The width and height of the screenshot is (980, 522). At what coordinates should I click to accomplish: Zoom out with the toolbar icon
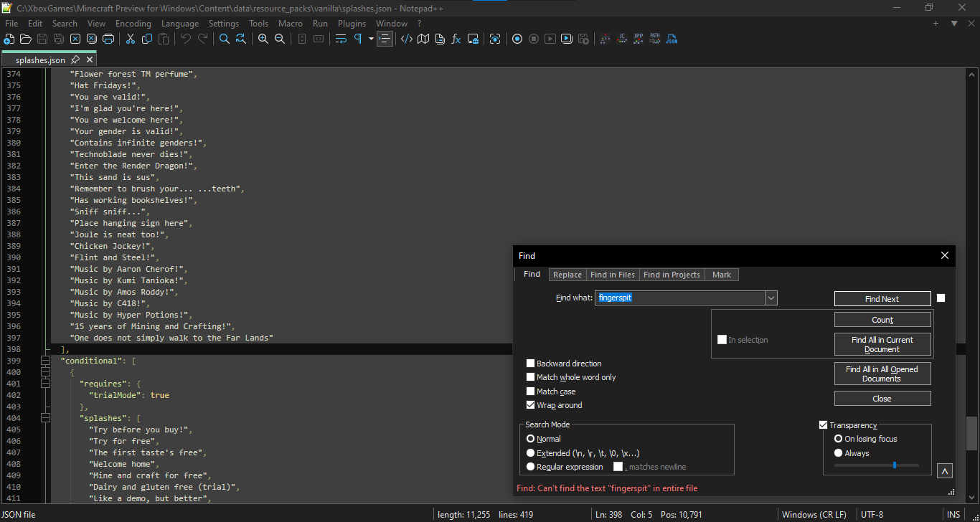click(280, 39)
